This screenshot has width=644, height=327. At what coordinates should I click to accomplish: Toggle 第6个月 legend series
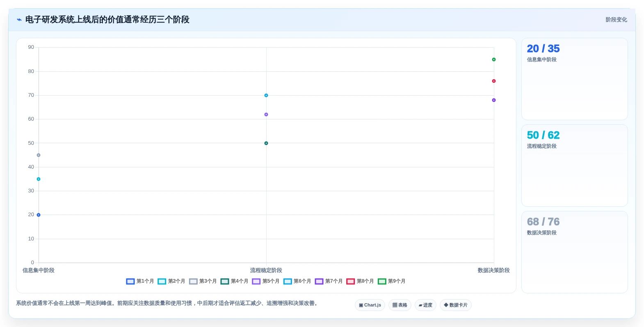(x=297, y=281)
